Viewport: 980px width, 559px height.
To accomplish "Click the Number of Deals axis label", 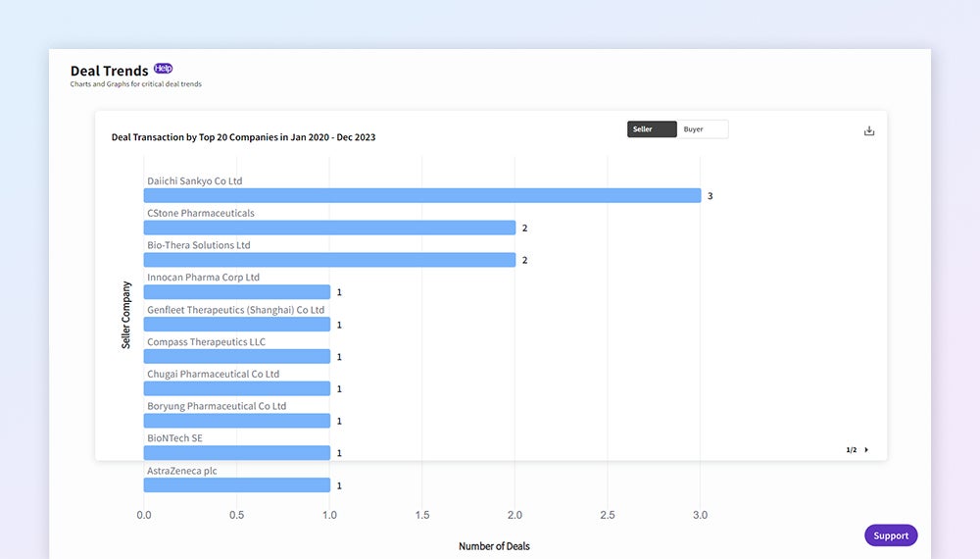I will point(494,546).
